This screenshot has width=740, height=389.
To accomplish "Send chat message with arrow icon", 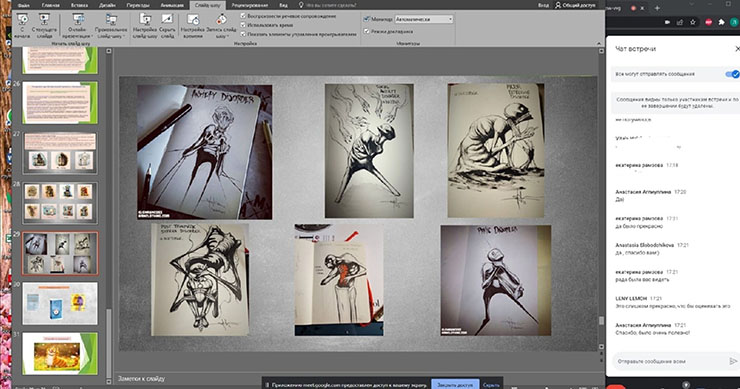I will coord(733,361).
